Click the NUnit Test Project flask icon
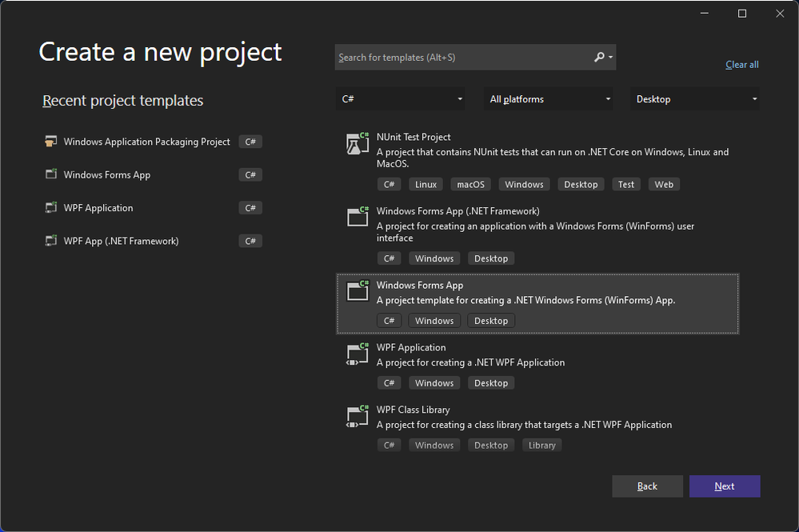The image size is (799, 532). (x=358, y=144)
